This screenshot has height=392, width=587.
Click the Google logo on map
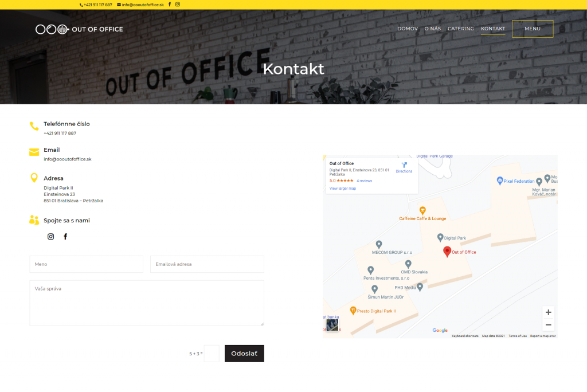click(x=440, y=330)
